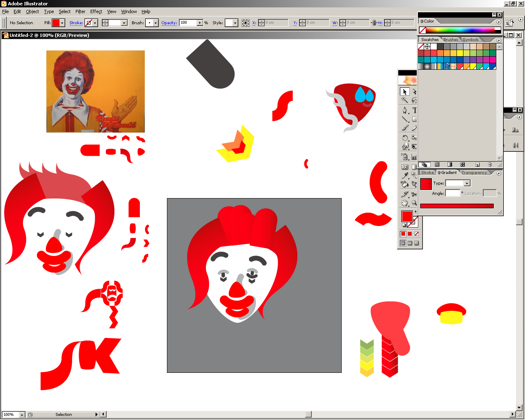Pick the Paintbrush tool
The width and height of the screenshot is (525, 420).
point(405,128)
